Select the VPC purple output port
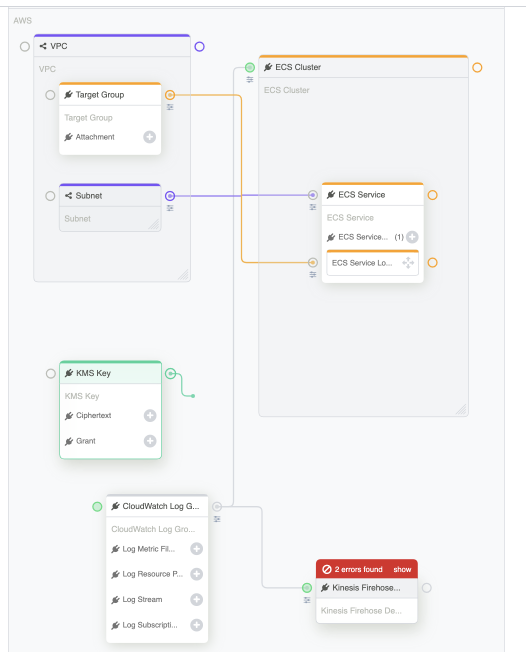Viewport: 526px width, 652px height. 200,47
